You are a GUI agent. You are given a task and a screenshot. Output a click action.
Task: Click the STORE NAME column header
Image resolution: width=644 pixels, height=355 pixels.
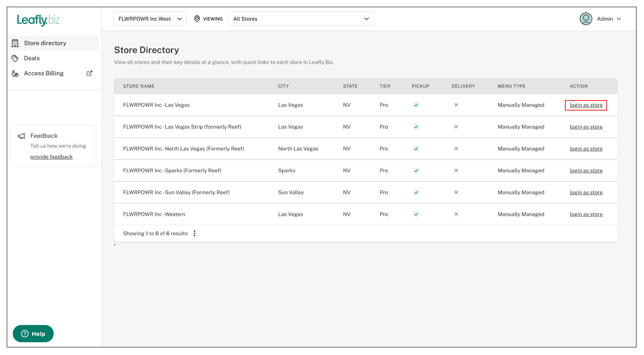coord(138,86)
